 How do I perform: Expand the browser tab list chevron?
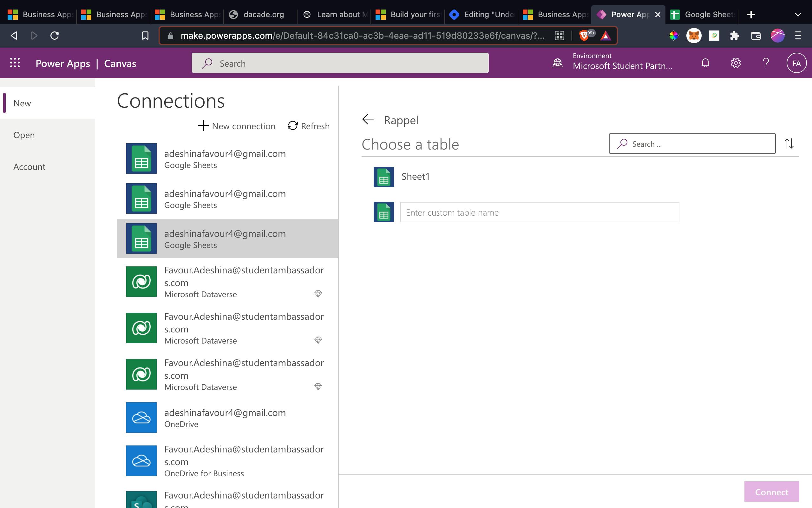798,15
